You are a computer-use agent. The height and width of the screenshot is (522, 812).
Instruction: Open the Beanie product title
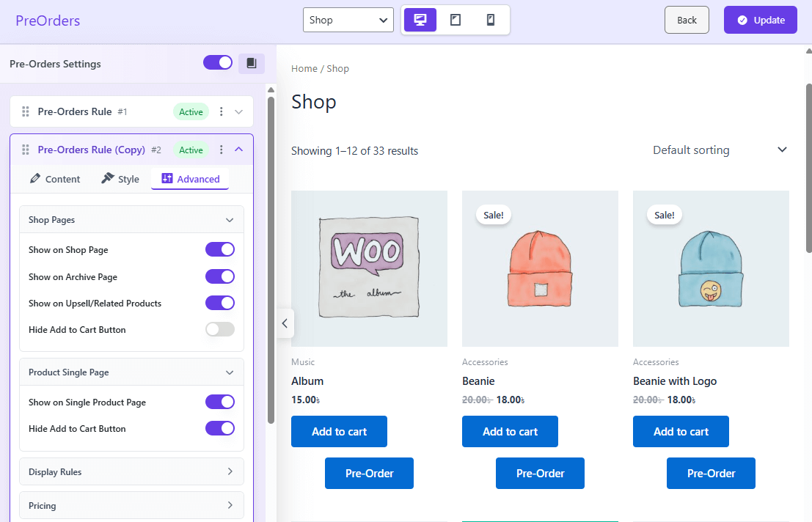(478, 381)
